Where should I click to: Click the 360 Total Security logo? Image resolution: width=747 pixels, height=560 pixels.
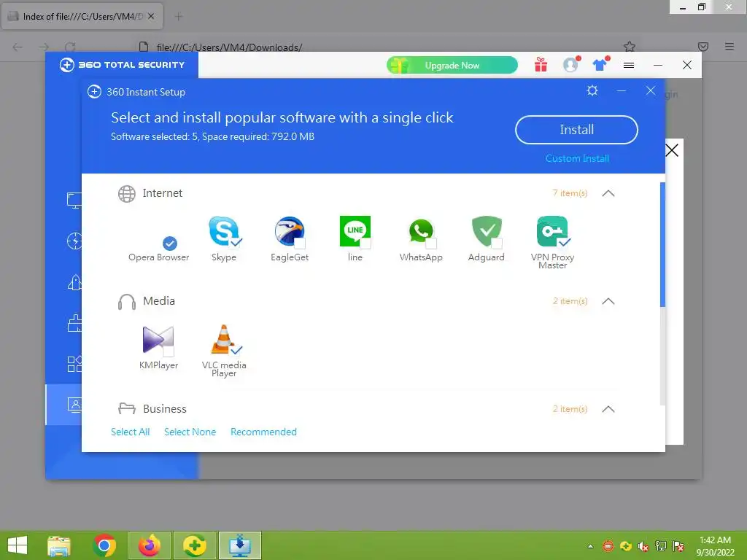(123, 65)
